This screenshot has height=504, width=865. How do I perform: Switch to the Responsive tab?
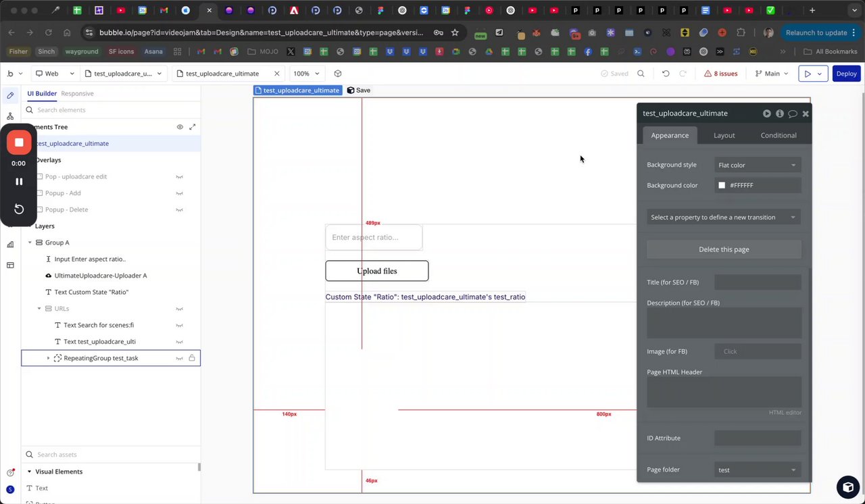tap(77, 94)
